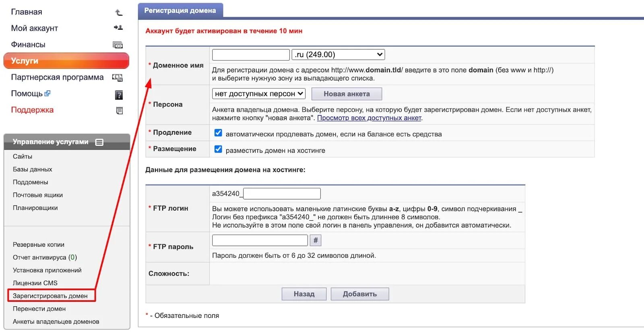Click the domain name input field
Viewport: 644px width, 336px height.
point(251,55)
